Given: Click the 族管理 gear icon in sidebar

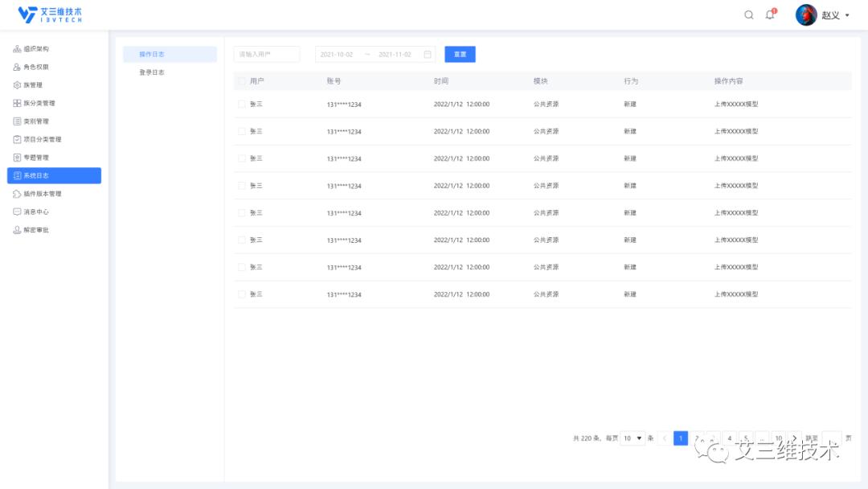Looking at the screenshot, I should [17, 85].
